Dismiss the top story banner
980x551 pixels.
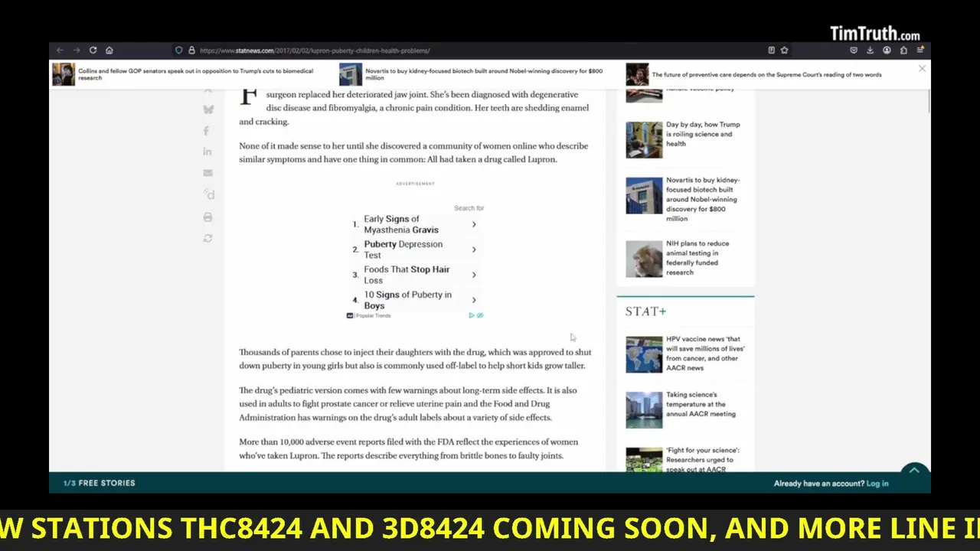pos(922,69)
